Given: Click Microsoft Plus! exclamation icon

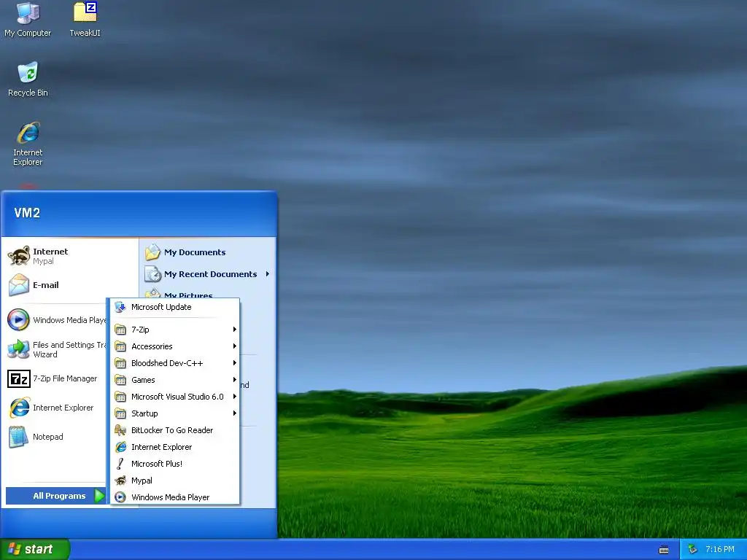Looking at the screenshot, I should (x=120, y=463).
